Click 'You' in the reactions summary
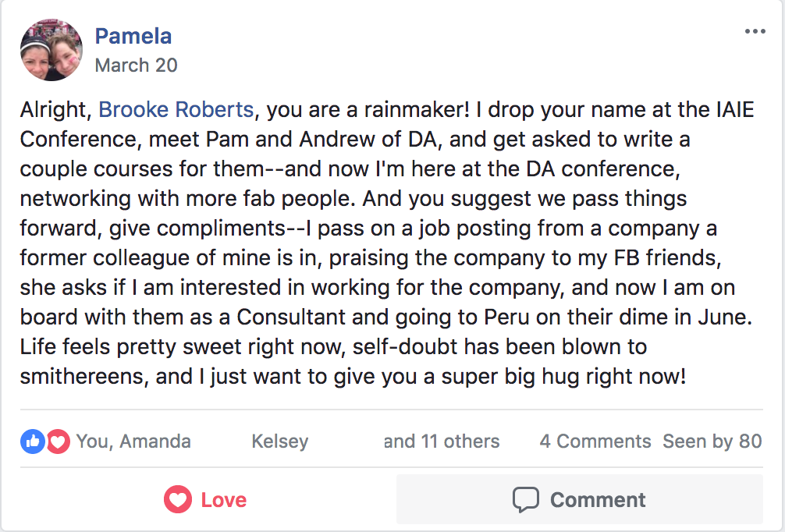Image resolution: width=785 pixels, height=532 pixels. (x=92, y=442)
